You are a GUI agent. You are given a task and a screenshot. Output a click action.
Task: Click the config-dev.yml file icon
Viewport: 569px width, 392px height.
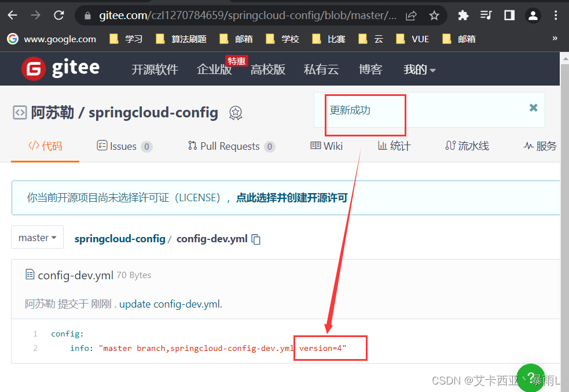point(30,275)
